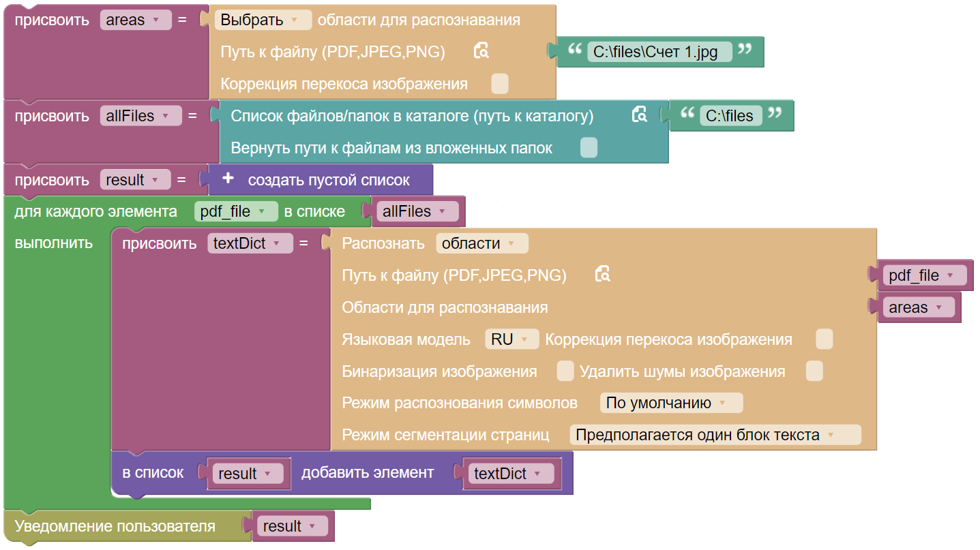
Task: Open 'areas' dropdown beside 'Области для распознавания'
Action: 919,307
